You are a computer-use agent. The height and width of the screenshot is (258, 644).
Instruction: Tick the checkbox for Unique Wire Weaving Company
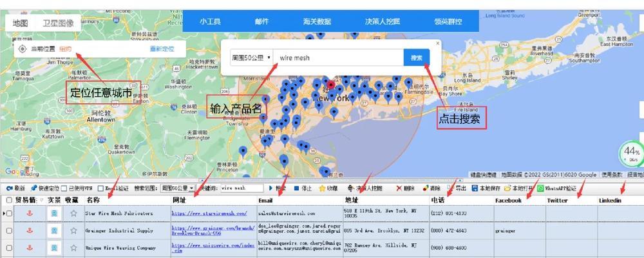(9, 248)
